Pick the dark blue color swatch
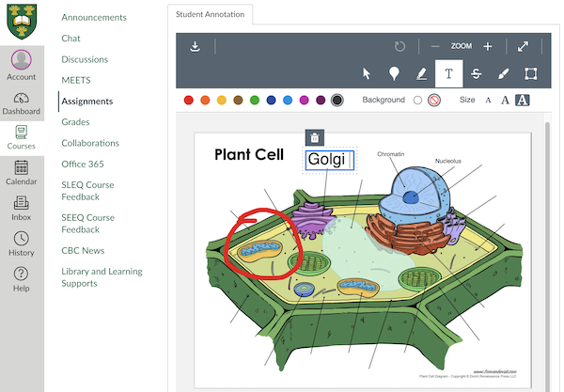The image size is (564, 392). tap(272, 100)
